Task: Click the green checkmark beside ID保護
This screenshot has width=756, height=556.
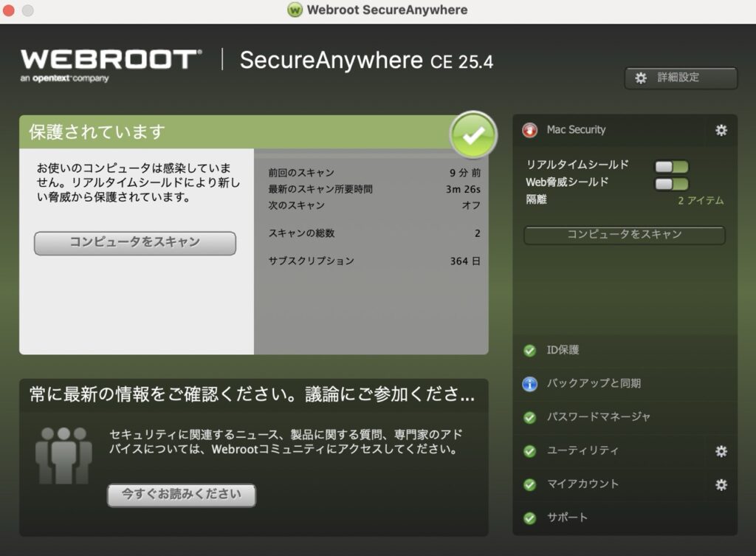Action: point(529,351)
